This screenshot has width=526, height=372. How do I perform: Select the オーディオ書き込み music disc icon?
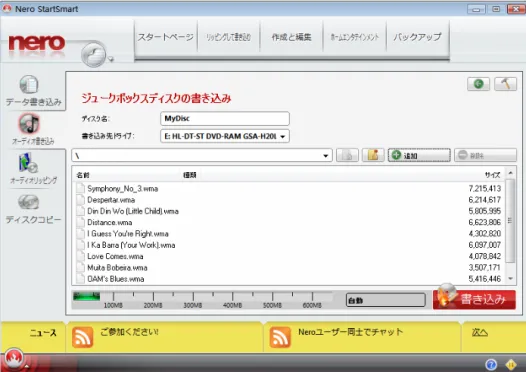pyautogui.click(x=30, y=123)
